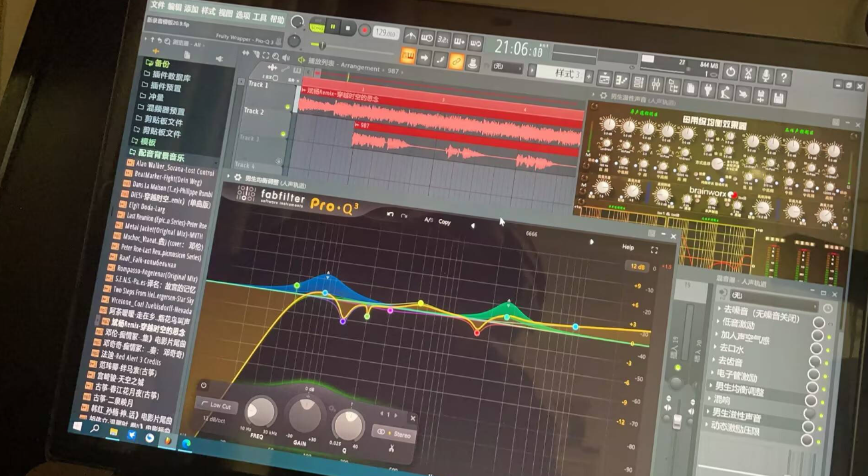Open the Low Cut band shape dropdown
The width and height of the screenshot is (868, 476).
[x=217, y=404]
